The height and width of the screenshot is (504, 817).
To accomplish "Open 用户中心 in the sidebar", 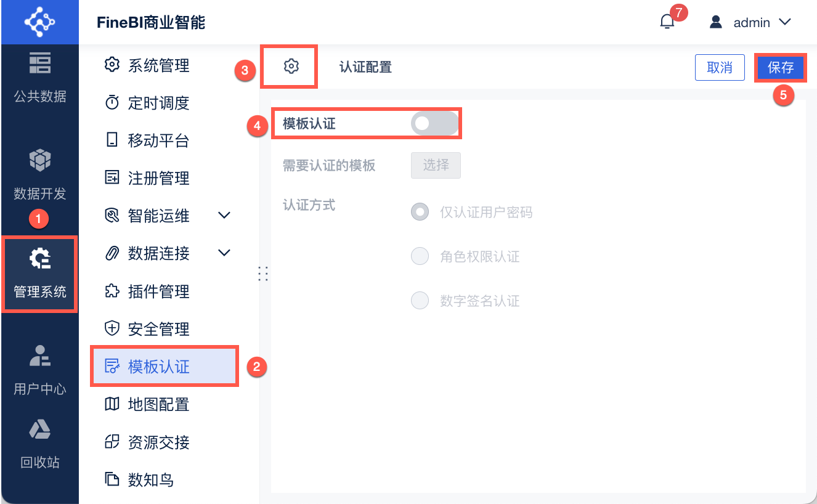I will 40,370.
